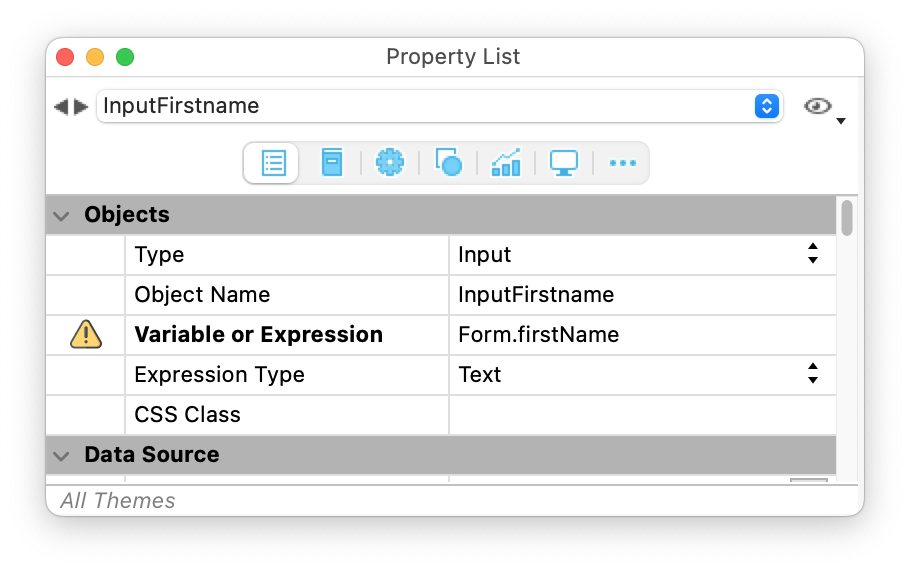Click the property list vertical scrollbar
Viewport: 910px width, 570px height.
pos(847,218)
